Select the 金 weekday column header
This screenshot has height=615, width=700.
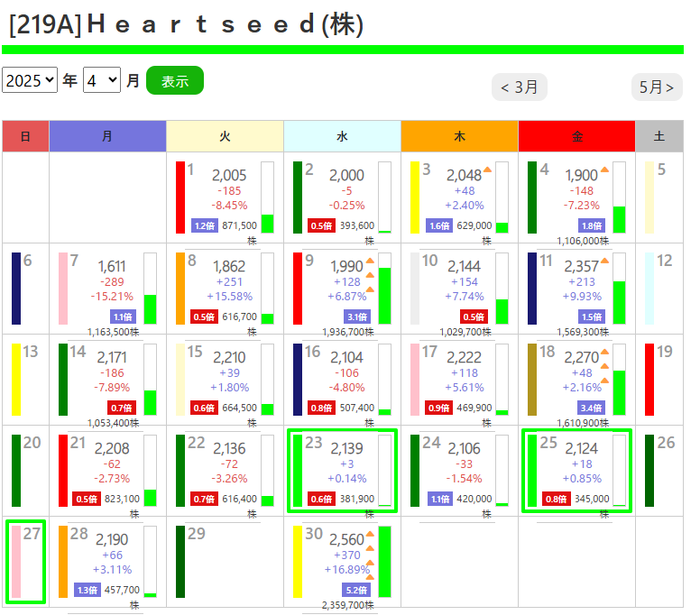click(x=576, y=136)
